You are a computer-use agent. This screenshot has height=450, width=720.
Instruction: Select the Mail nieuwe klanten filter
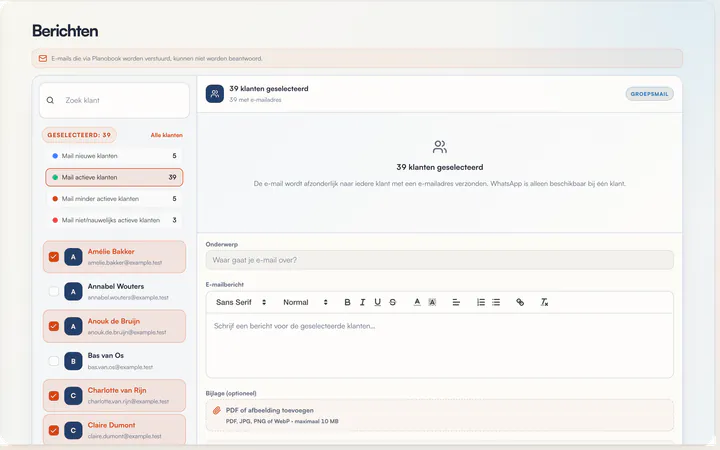click(x=114, y=156)
